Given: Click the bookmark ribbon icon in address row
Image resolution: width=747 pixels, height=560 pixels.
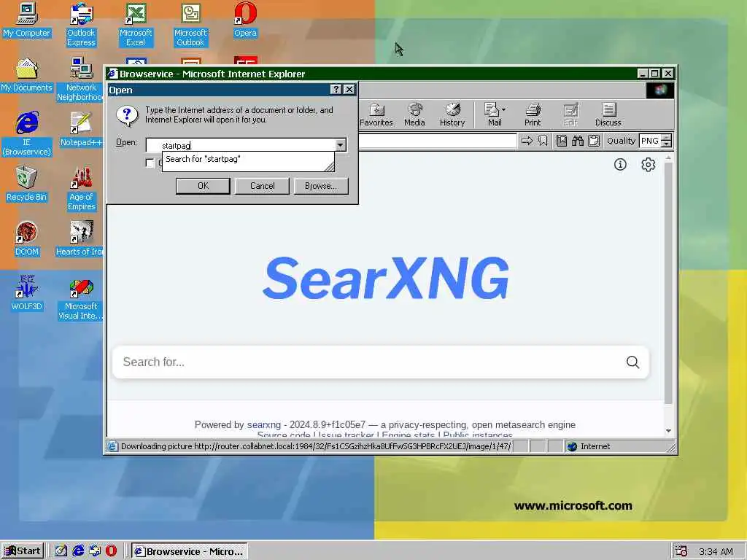Looking at the screenshot, I should pos(543,141).
